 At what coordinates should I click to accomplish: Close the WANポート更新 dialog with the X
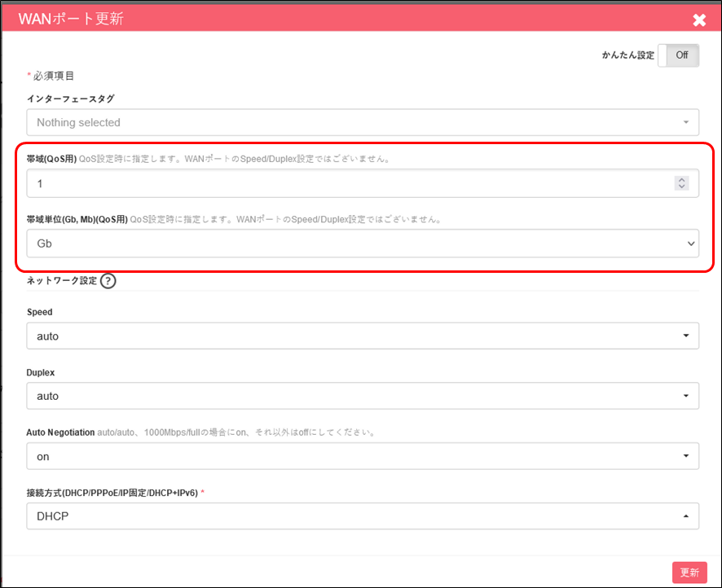(x=699, y=20)
